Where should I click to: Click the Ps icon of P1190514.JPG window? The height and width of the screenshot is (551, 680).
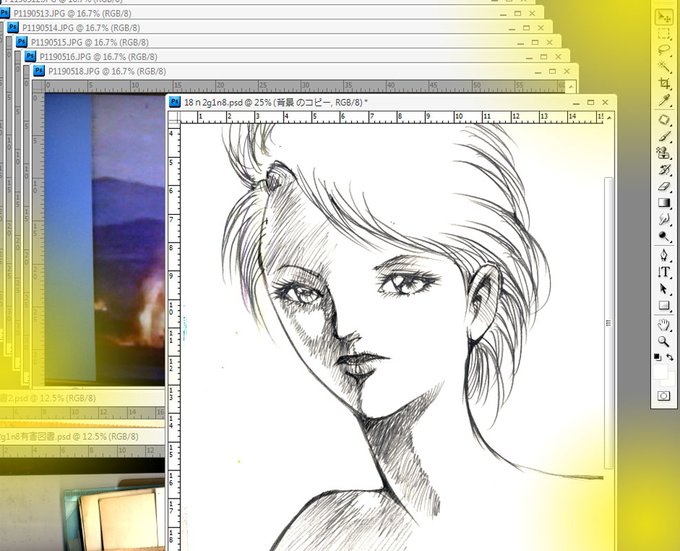(x=13, y=27)
